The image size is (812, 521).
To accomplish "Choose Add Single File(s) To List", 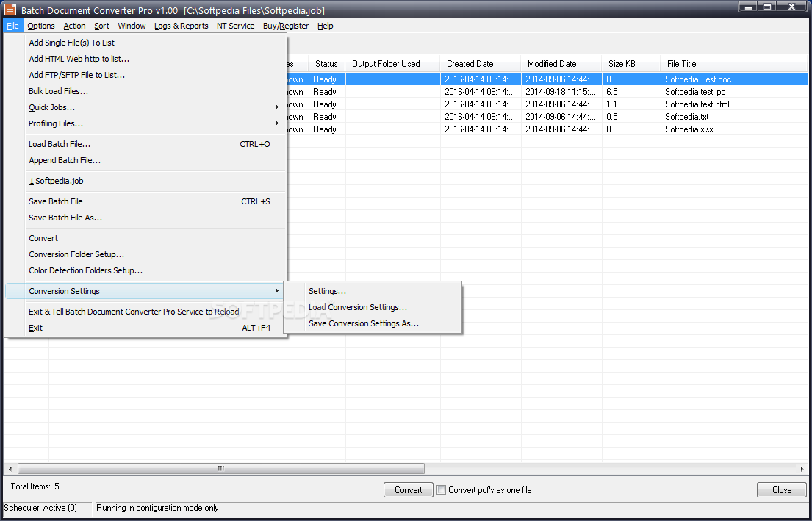I will coord(145,43).
